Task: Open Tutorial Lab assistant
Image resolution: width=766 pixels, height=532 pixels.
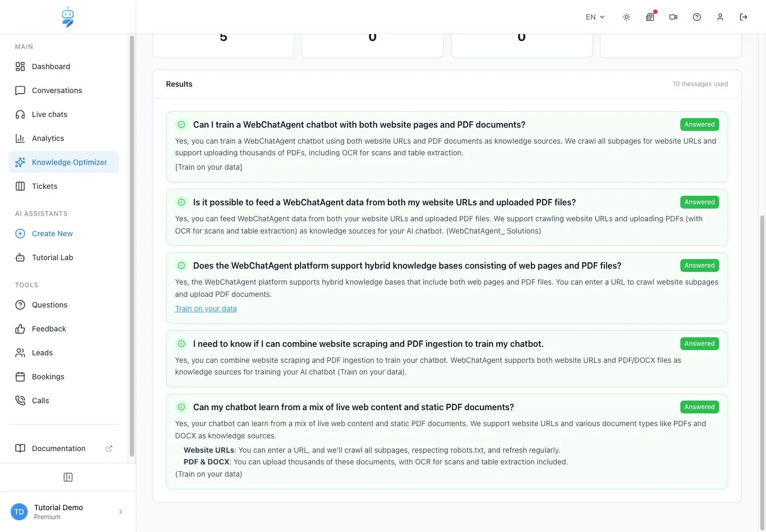Action: (x=64, y=257)
